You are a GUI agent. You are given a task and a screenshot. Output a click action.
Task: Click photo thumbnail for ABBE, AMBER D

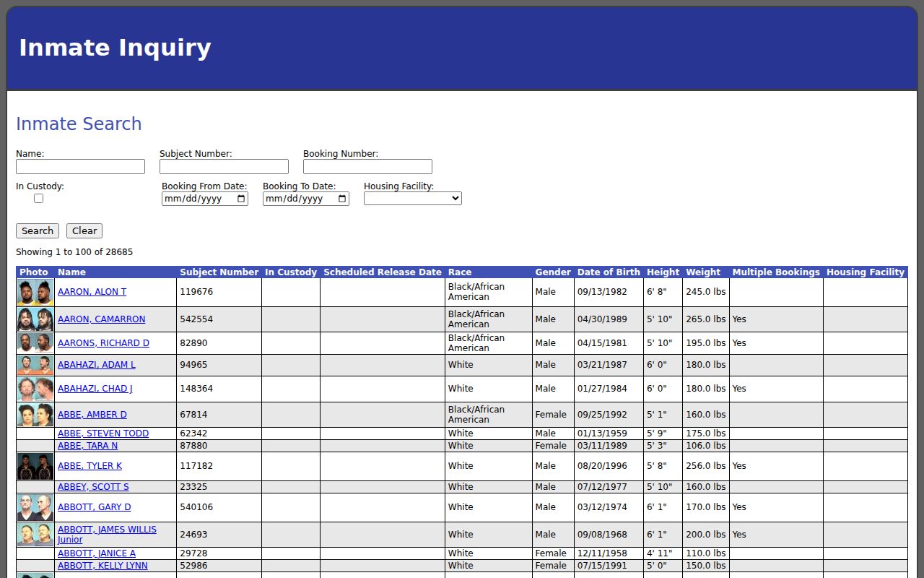[35, 415]
